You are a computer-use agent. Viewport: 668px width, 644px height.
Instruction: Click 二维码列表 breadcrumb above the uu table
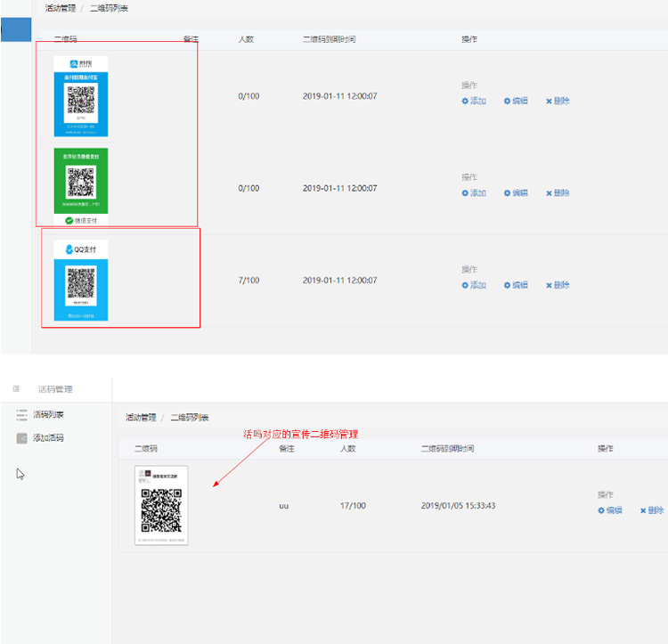pyautogui.click(x=190, y=418)
